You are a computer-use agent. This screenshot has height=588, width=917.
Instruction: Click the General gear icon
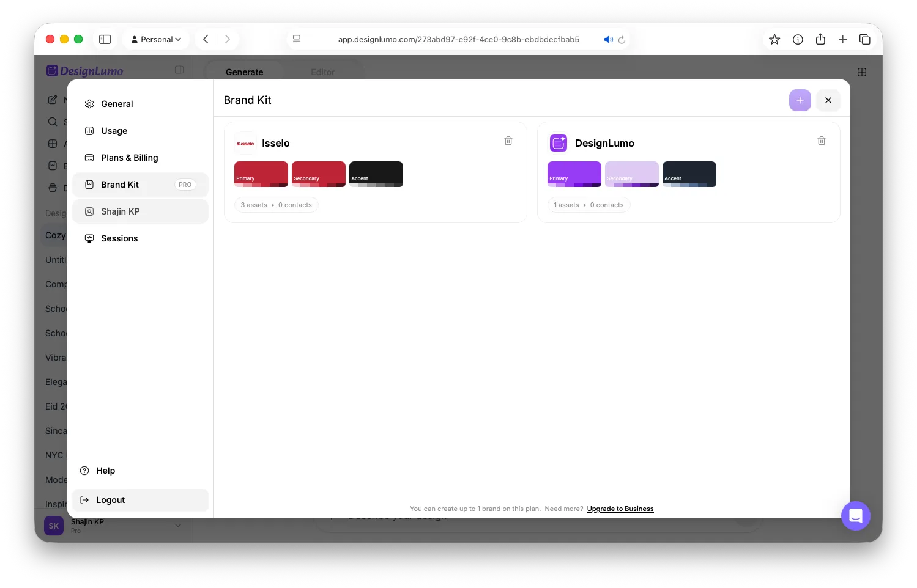click(x=89, y=104)
